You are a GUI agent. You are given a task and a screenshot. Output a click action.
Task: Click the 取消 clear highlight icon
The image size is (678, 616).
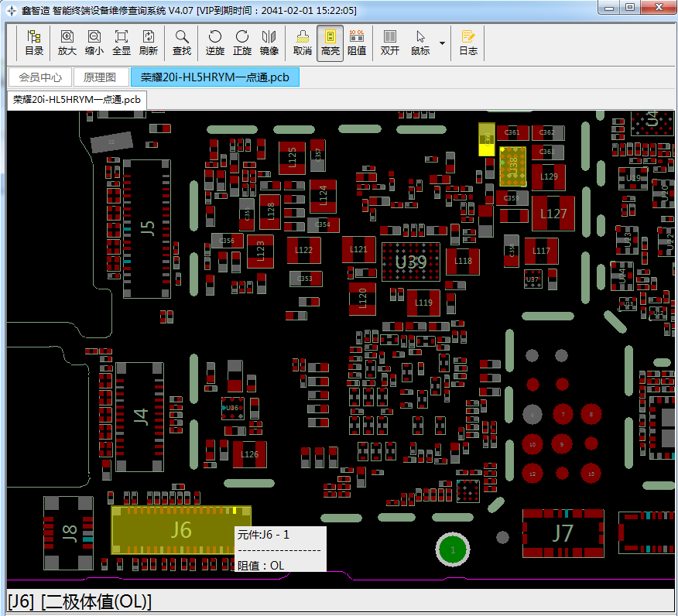point(303,43)
